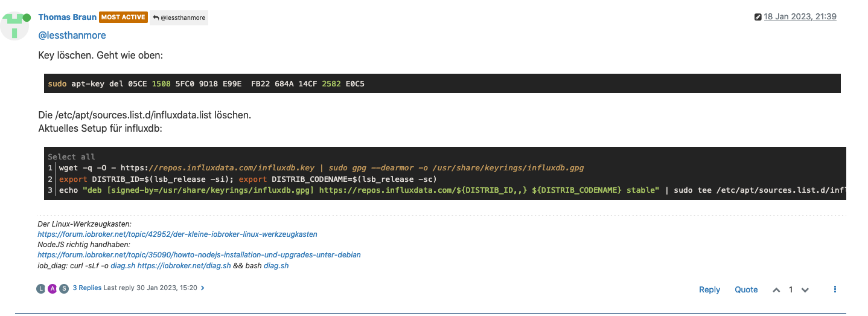Viewport: 868px width, 316px height.
Task: Click the 'S' replier avatar
Action: (64, 288)
